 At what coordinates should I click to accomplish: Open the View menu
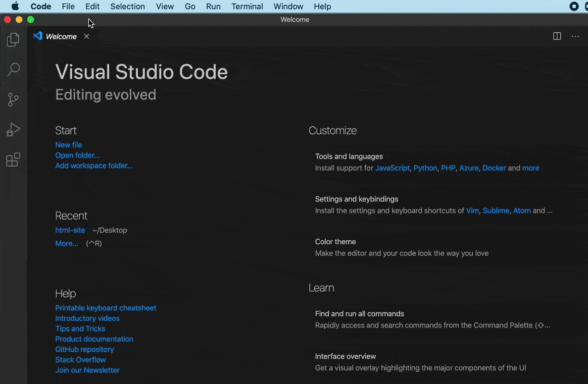[x=165, y=6]
